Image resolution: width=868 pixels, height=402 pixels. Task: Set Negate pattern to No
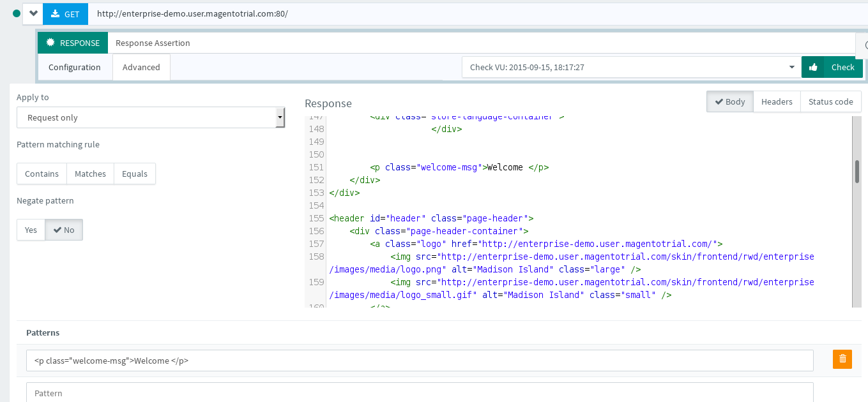click(64, 230)
